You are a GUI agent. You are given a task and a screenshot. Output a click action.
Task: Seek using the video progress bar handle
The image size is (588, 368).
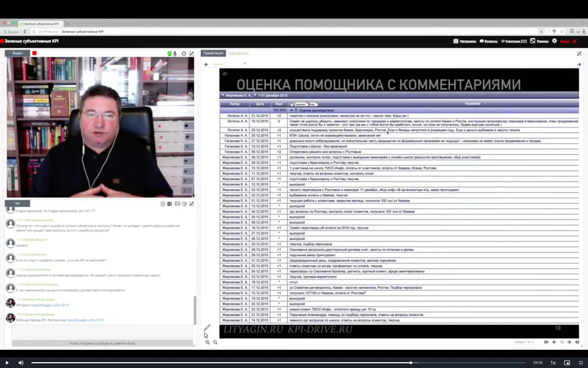coord(411,363)
